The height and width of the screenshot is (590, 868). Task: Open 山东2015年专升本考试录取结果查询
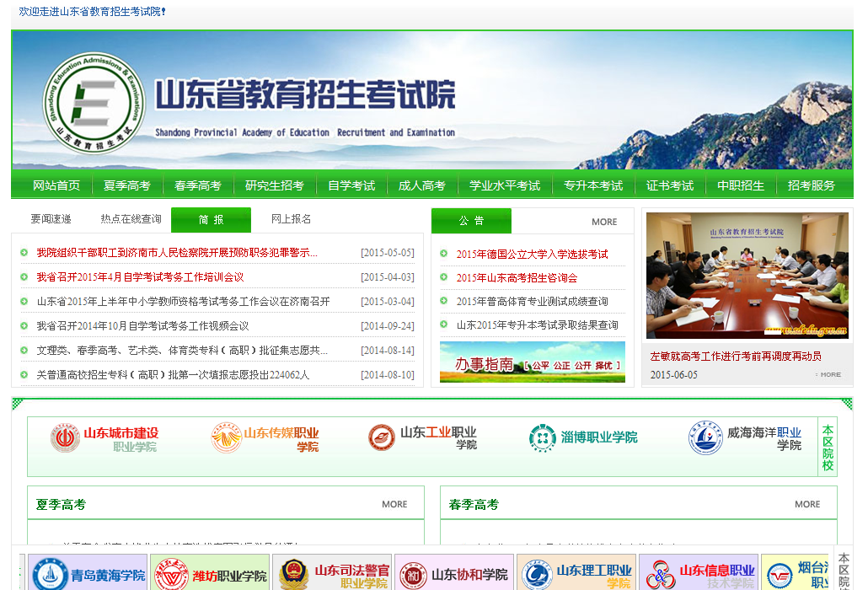coord(537,324)
